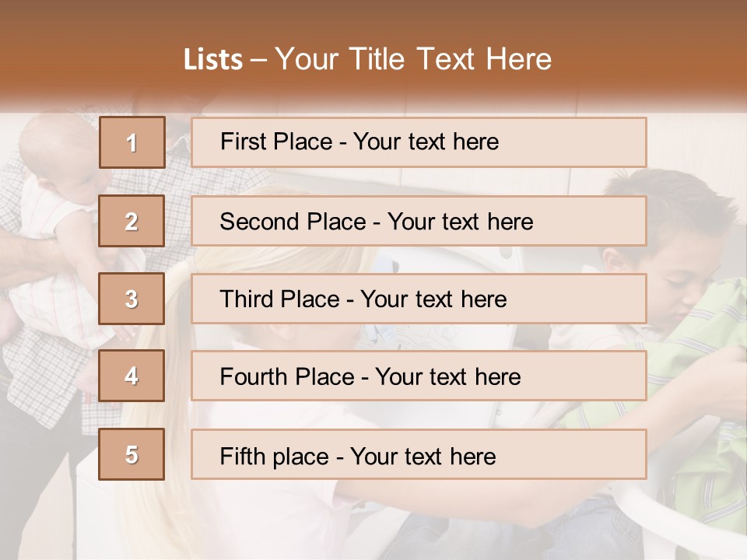
Task: Select "Your Title Text Here" in the title
Action: (413, 59)
